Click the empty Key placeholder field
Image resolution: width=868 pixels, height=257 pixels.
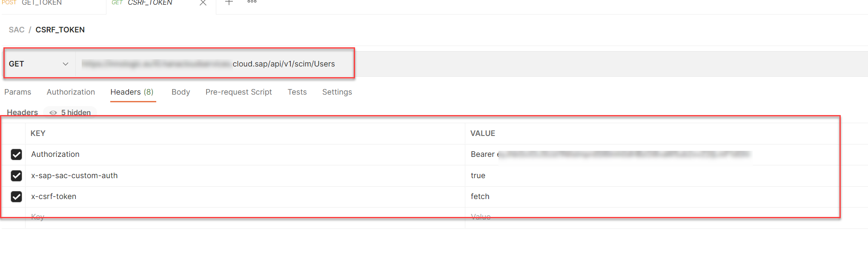coord(245,217)
